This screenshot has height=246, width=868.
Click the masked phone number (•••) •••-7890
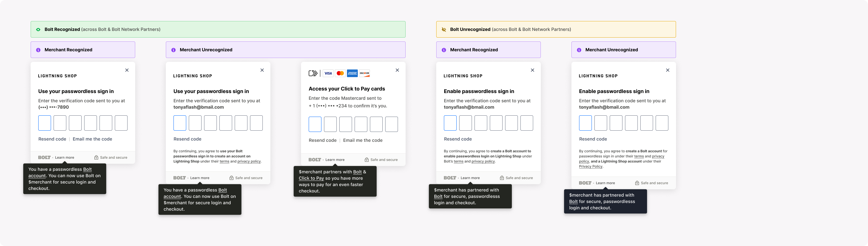pos(54,107)
